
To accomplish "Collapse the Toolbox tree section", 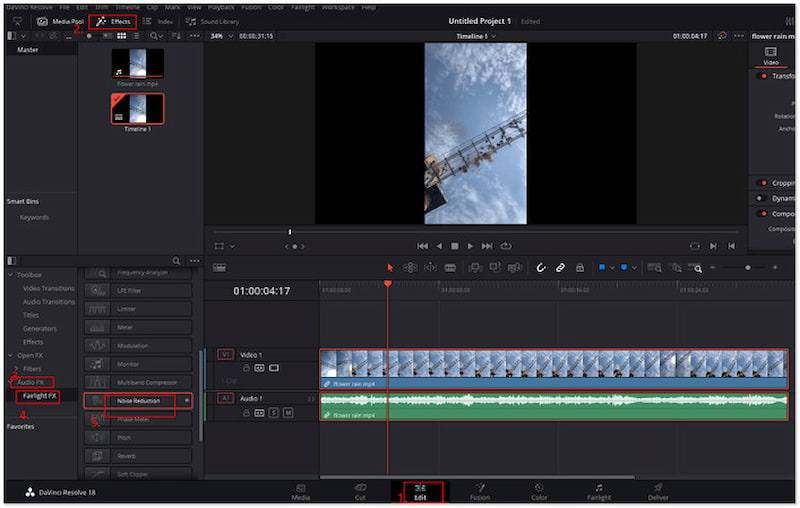I will click(10, 274).
